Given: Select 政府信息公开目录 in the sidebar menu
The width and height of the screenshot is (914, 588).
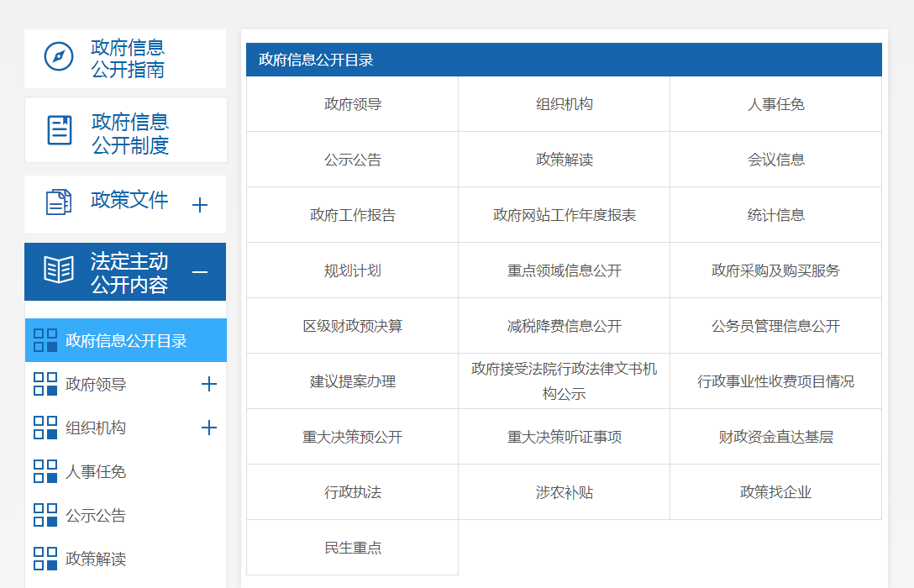Looking at the screenshot, I should click(x=126, y=341).
